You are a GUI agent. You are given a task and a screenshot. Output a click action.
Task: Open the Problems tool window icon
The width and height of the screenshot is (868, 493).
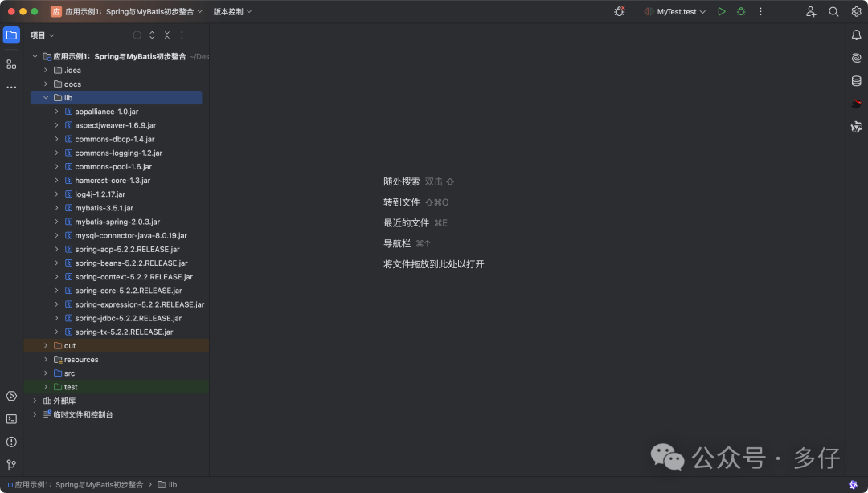pyautogui.click(x=11, y=442)
